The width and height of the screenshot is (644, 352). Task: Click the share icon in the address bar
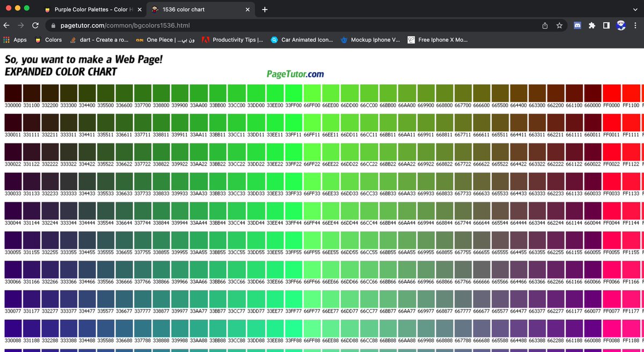[545, 25]
